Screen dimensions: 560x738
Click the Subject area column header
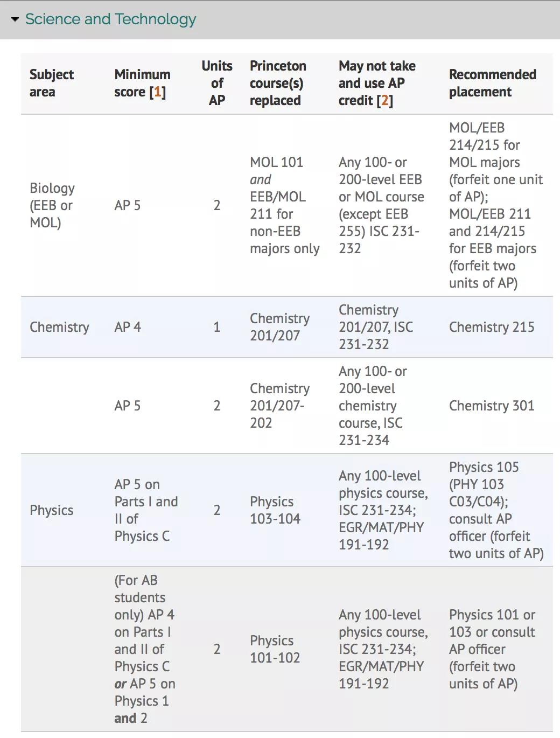click(x=51, y=83)
